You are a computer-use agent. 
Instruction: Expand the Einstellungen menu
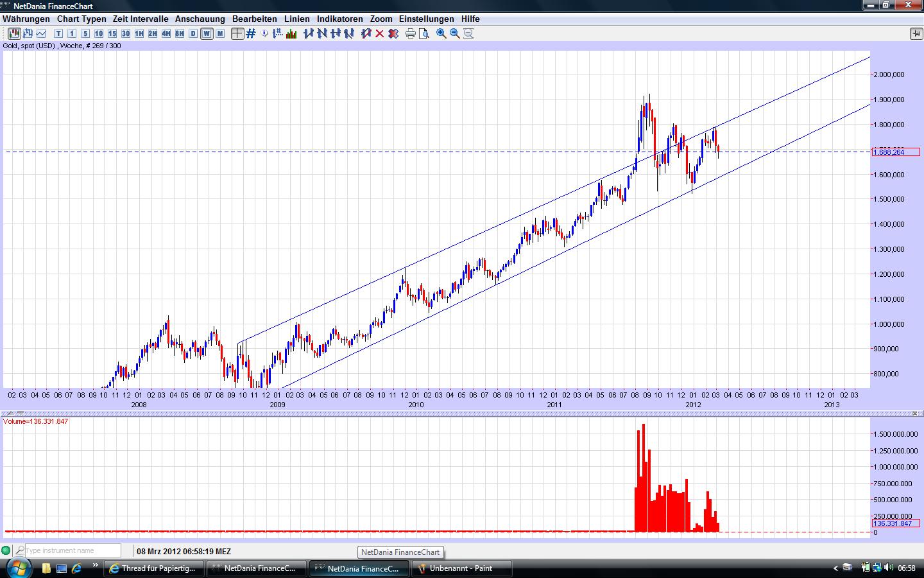click(x=426, y=19)
